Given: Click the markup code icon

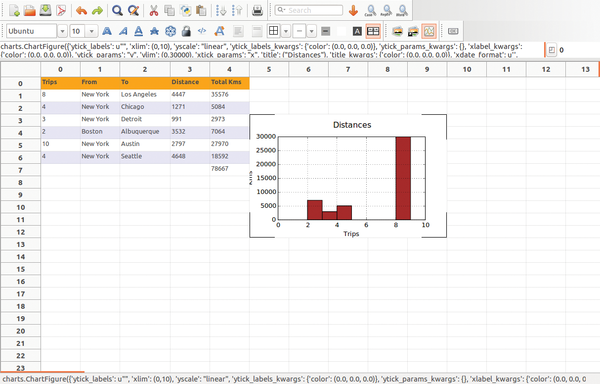Looking at the screenshot, I should pyautogui.click(x=202, y=31).
